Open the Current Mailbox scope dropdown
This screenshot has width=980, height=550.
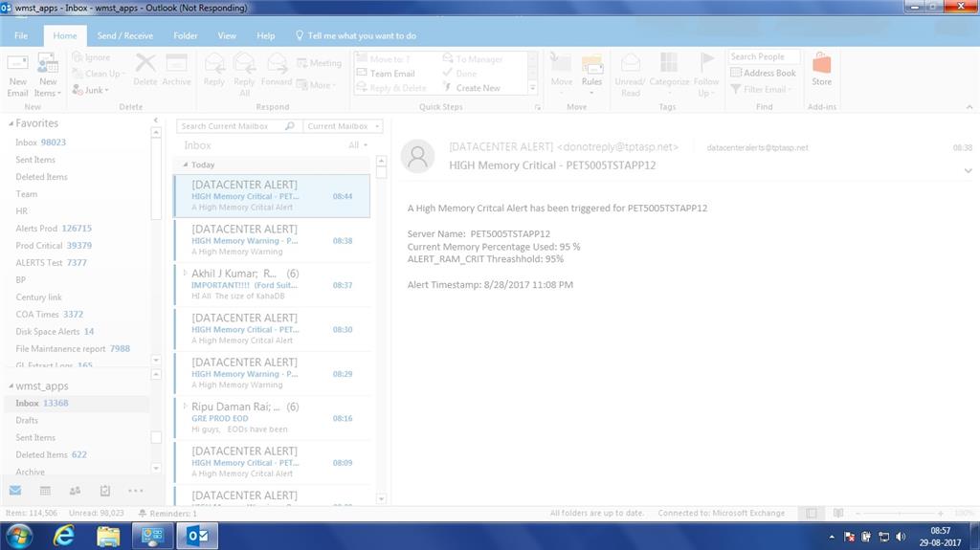344,126
